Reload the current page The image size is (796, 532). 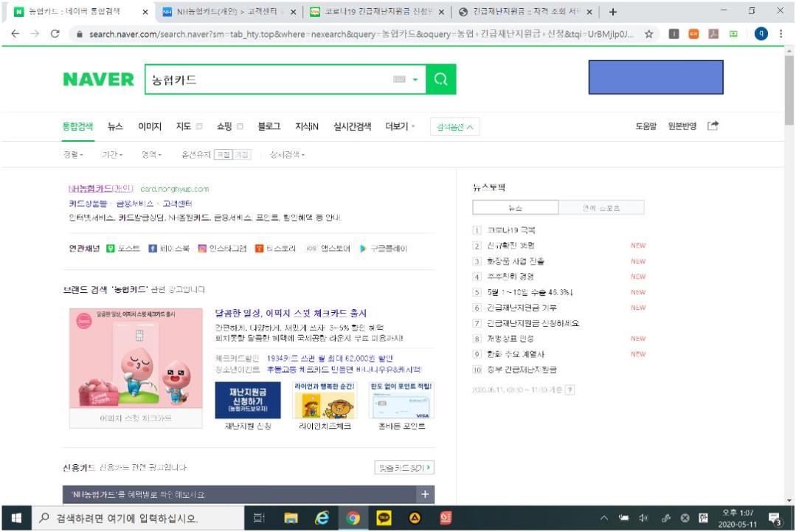click(x=55, y=34)
